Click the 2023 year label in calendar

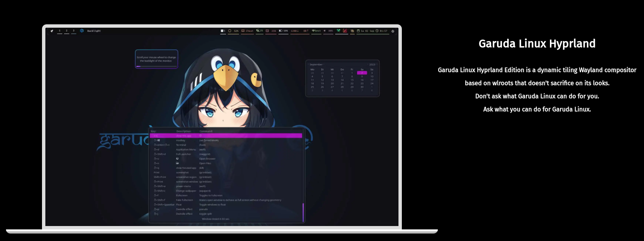click(372, 64)
